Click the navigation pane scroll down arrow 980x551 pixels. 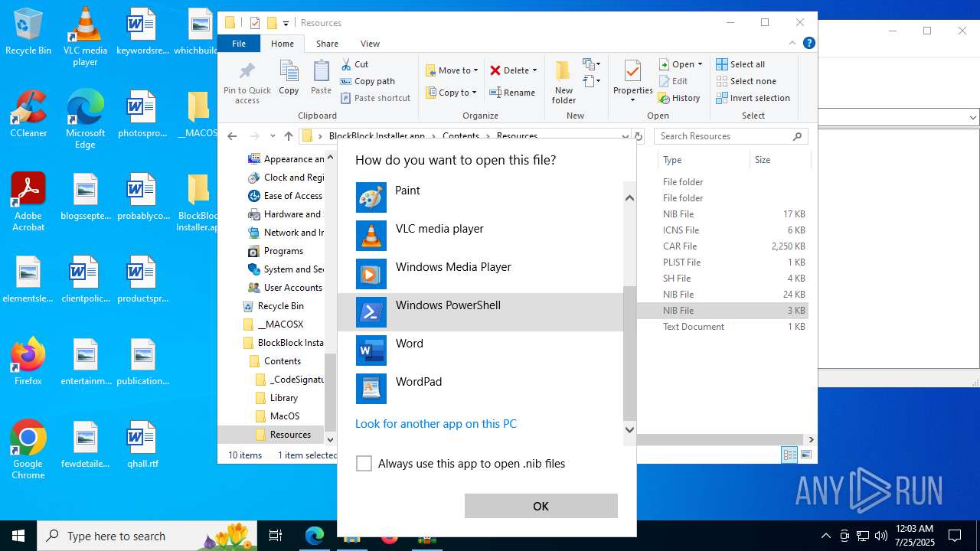click(331, 439)
